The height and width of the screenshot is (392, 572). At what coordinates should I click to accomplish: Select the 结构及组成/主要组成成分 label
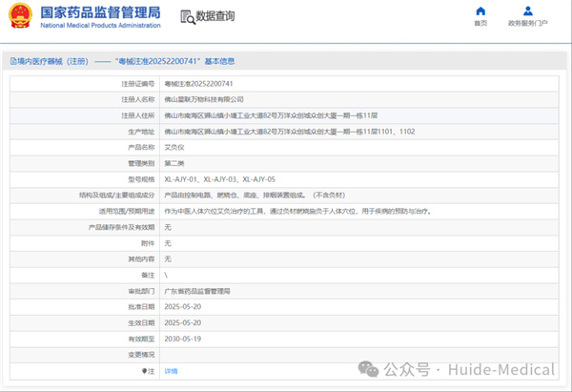117,196
